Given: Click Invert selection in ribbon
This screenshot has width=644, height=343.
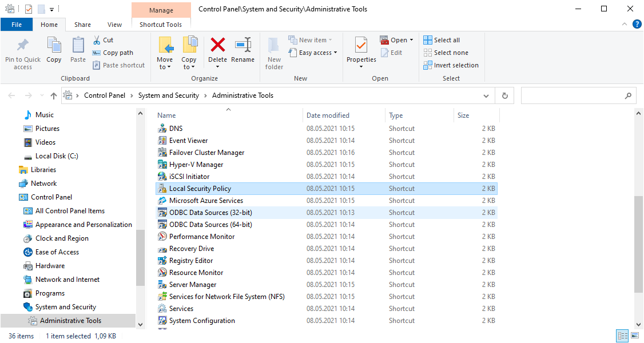Looking at the screenshot, I should pyautogui.click(x=451, y=65).
